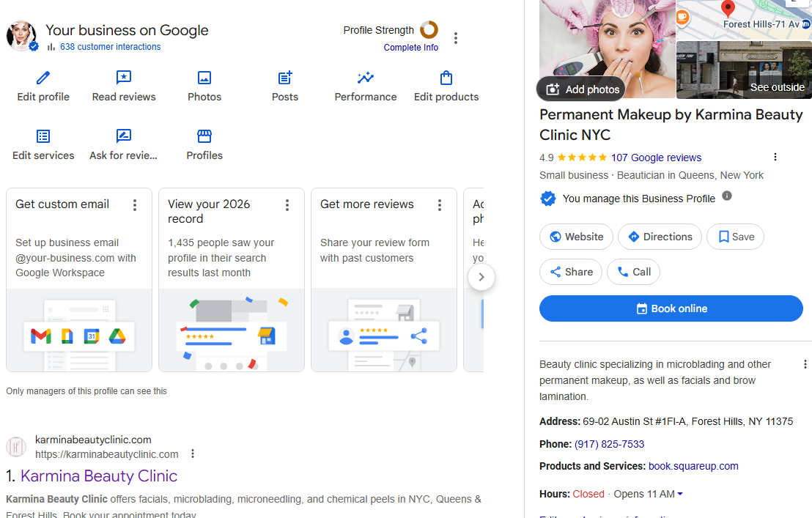Open the See outside street view thumbnail
The width and height of the screenshot is (812, 518).
click(743, 70)
